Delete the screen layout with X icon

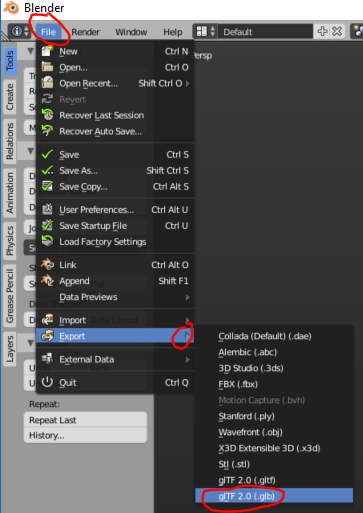point(337,32)
